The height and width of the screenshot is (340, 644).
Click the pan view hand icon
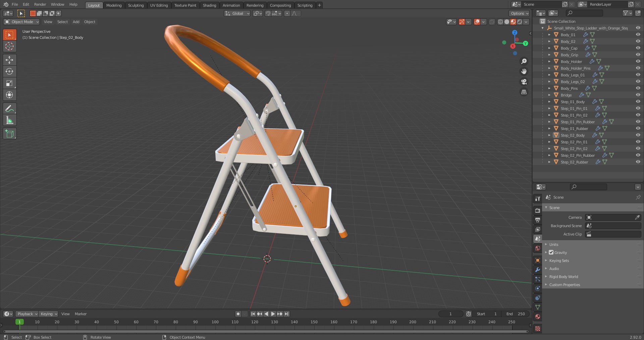pos(524,71)
